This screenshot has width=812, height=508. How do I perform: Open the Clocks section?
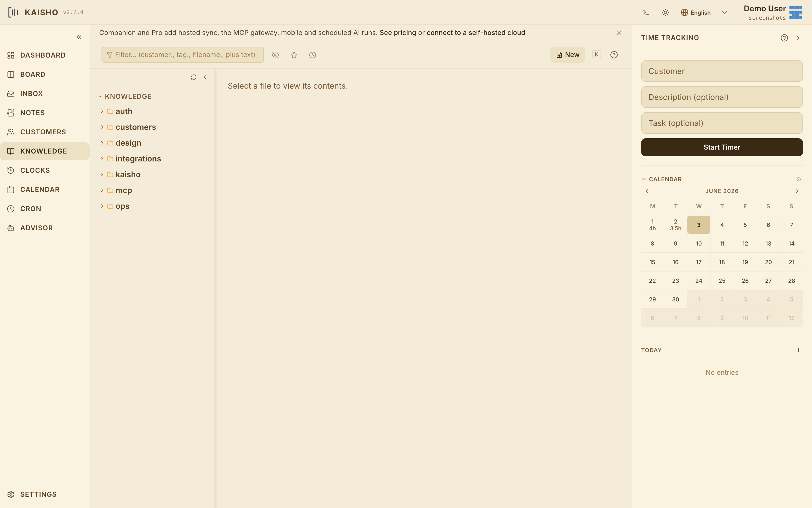coord(45,170)
